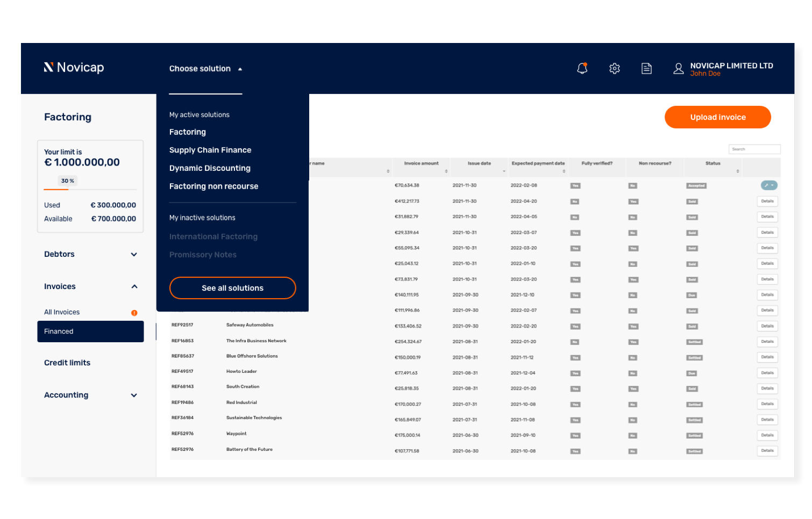Click the orange alert badge beside All Invoices
Screen dimensions: 812x519
tap(134, 313)
